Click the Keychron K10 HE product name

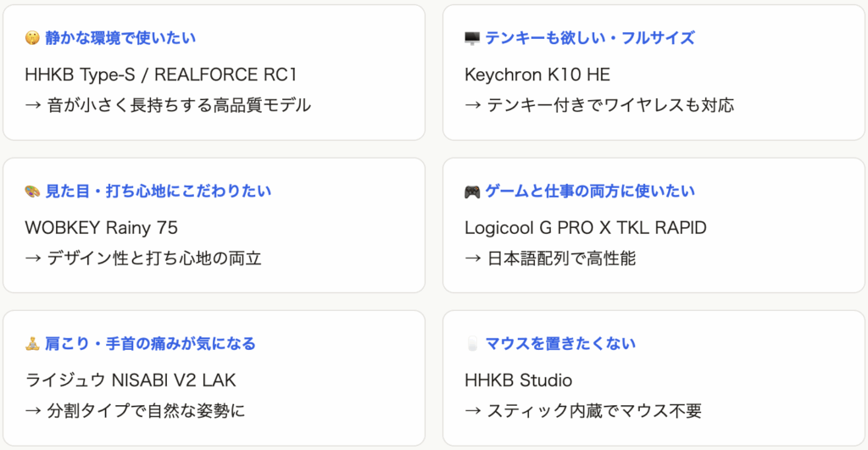pos(537,75)
